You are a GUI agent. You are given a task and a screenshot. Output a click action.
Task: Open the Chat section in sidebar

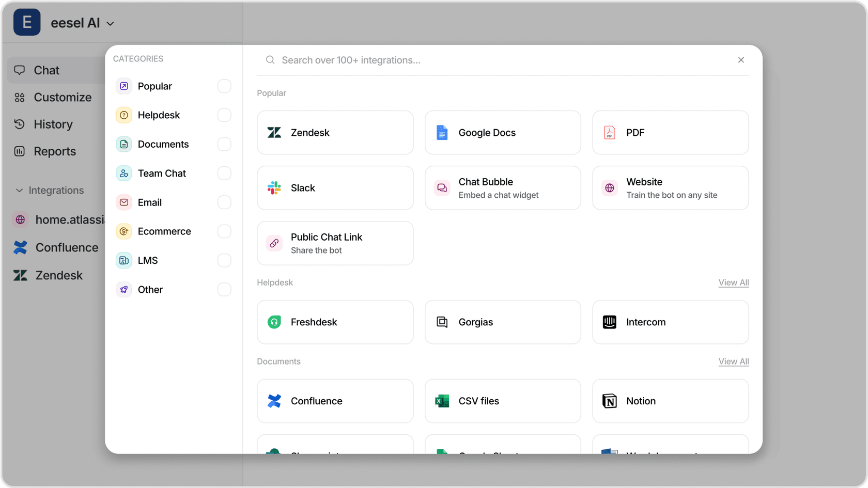(x=56, y=70)
